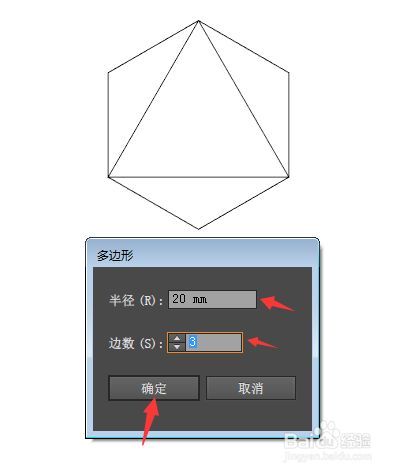Click inside the 半径 (R) radius field
Image resolution: width=401 pixels, height=474 pixels.
[x=212, y=299]
